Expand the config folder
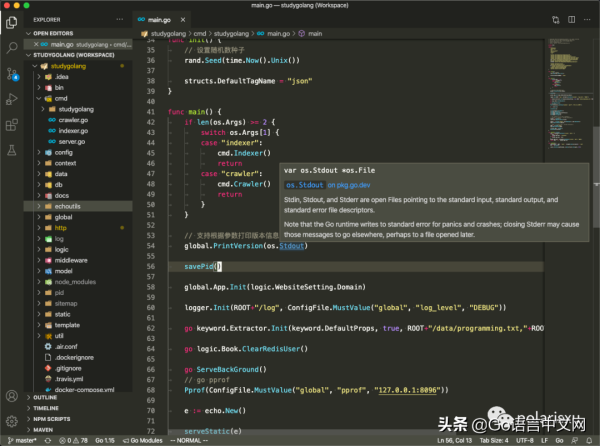 64,152
